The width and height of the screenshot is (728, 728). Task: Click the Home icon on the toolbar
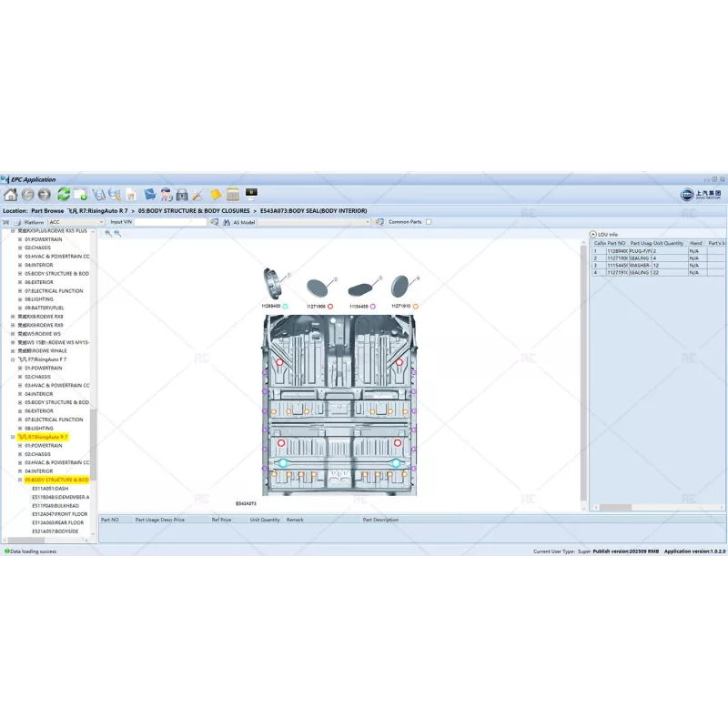click(11, 194)
